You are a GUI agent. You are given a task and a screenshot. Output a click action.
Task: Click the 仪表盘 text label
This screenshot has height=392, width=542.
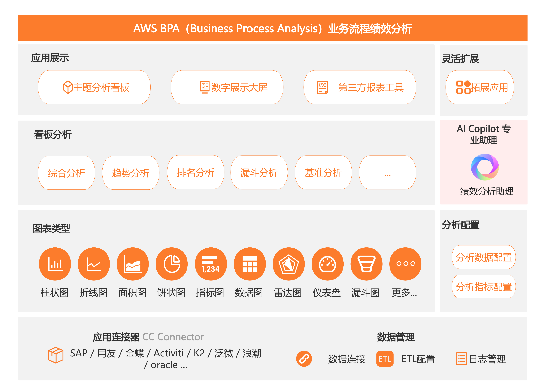pos(327,293)
